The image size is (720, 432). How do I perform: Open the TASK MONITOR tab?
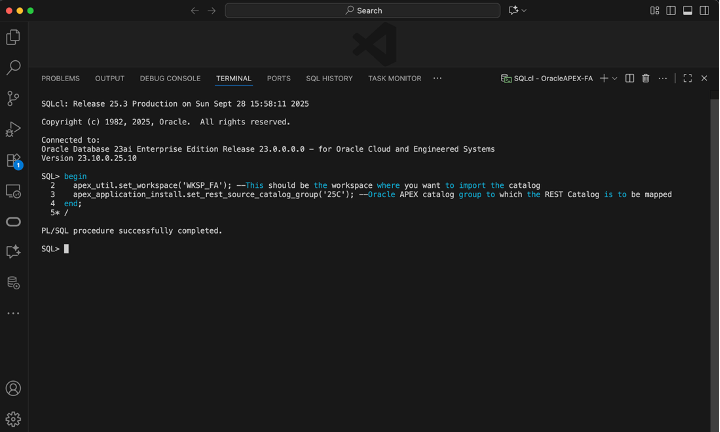[x=394, y=79]
